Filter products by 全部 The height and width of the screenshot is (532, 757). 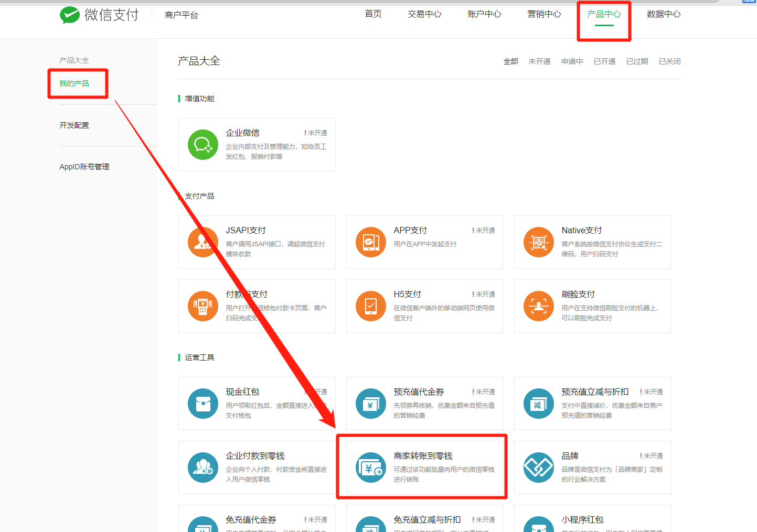(511, 61)
